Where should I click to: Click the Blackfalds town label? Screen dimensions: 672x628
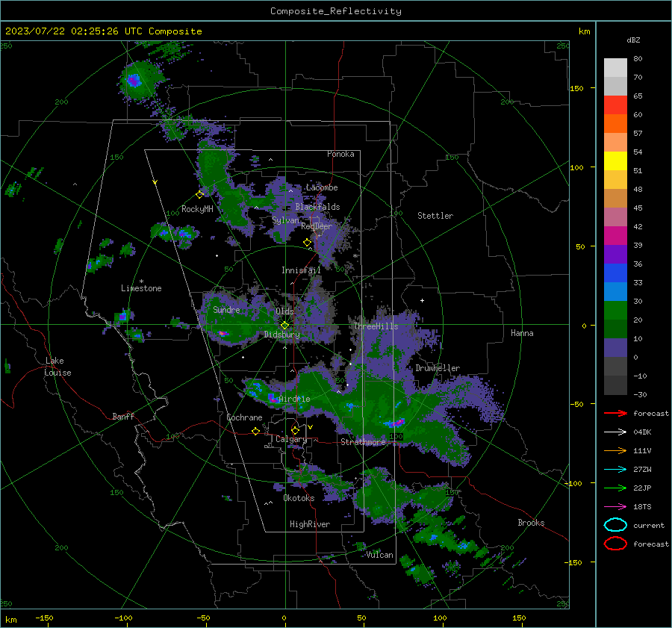point(317,207)
